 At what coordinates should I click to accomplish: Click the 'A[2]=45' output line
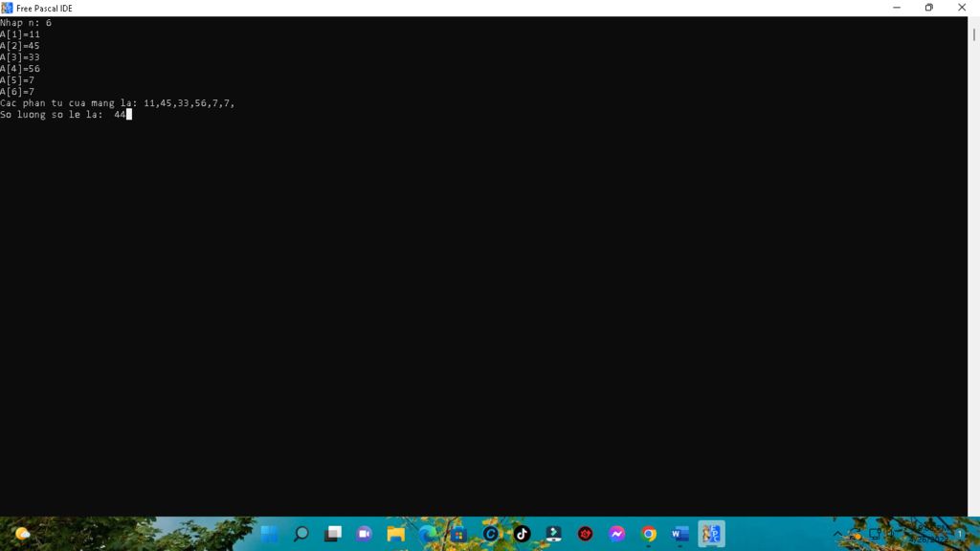[x=20, y=46]
